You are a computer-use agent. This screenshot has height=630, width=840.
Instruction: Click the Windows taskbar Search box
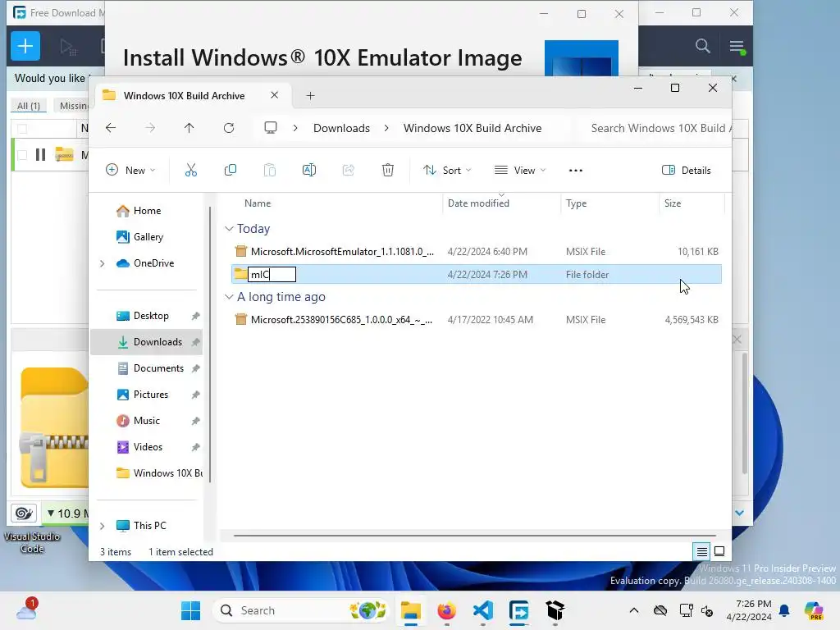click(300, 610)
